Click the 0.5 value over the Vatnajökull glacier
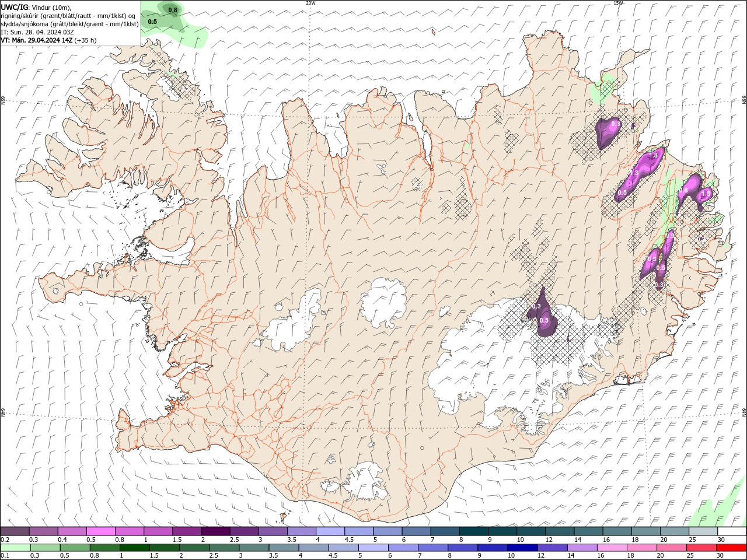Image resolution: width=747 pixels, height=560 pixels. click(544, 321)
